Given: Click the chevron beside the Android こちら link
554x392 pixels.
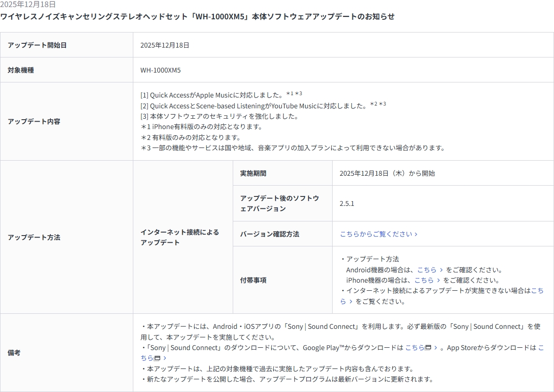Looking at the screenshot, I should click(441, 270).
